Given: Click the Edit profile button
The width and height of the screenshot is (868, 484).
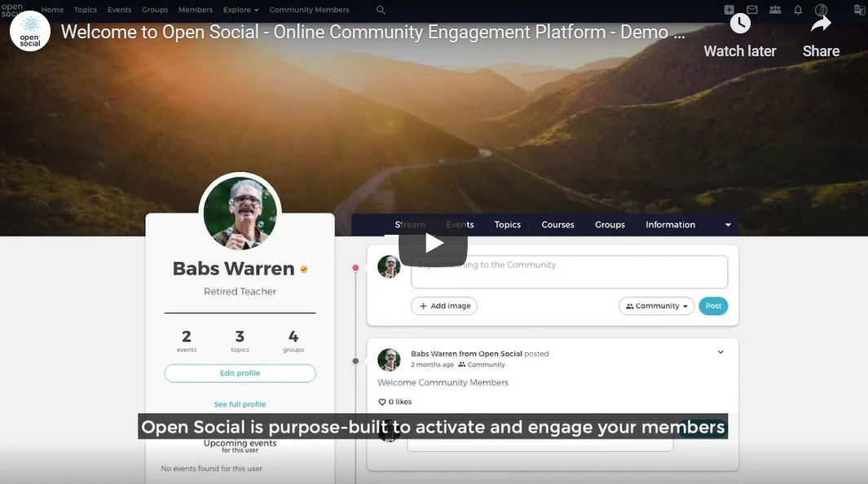Looking at the screenshot, I should click(x=240, y=373).
